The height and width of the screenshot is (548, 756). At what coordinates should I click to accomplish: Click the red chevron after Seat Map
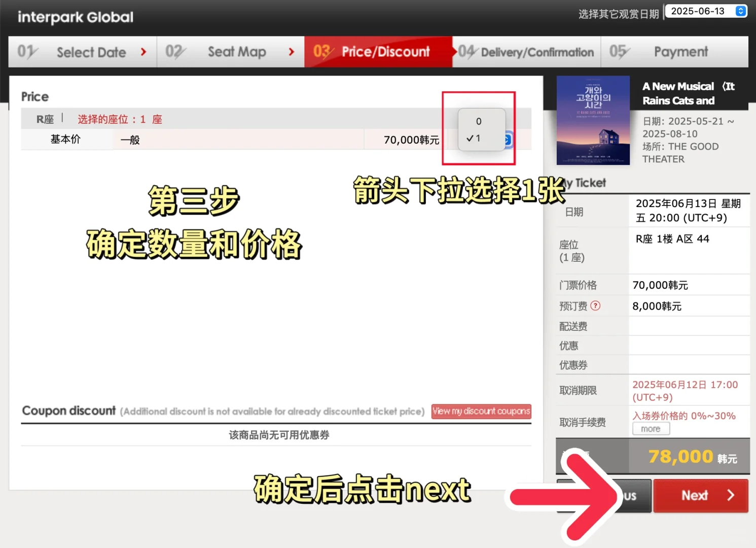[x=291, y=51]
